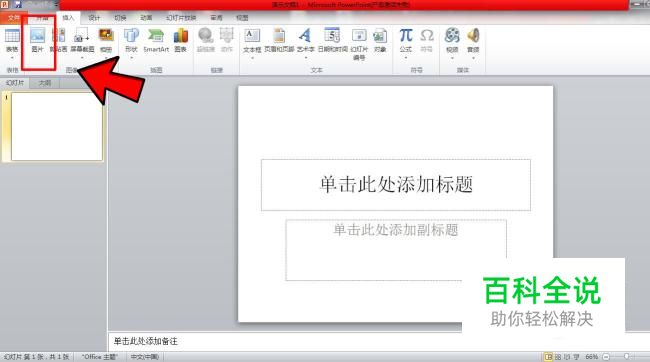Click the 对象 object icon
The height and width of the screenshot is (362, 650).
380,36
